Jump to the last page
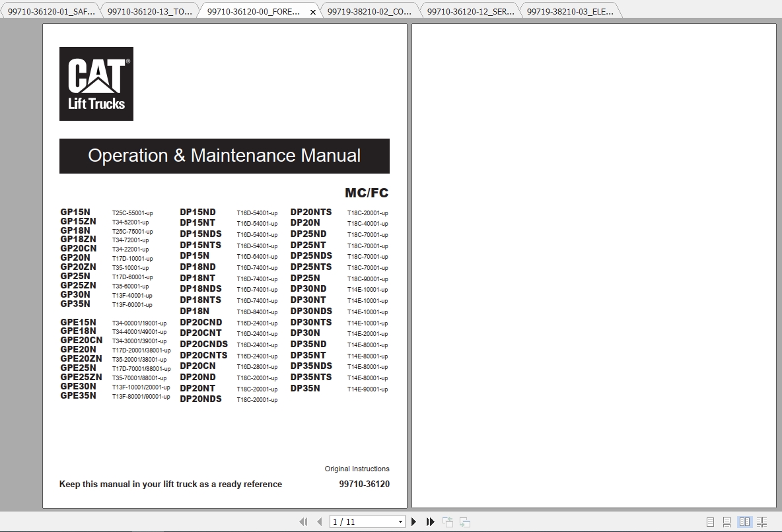This screenshot has width=782, height=532. coord(431,521)
